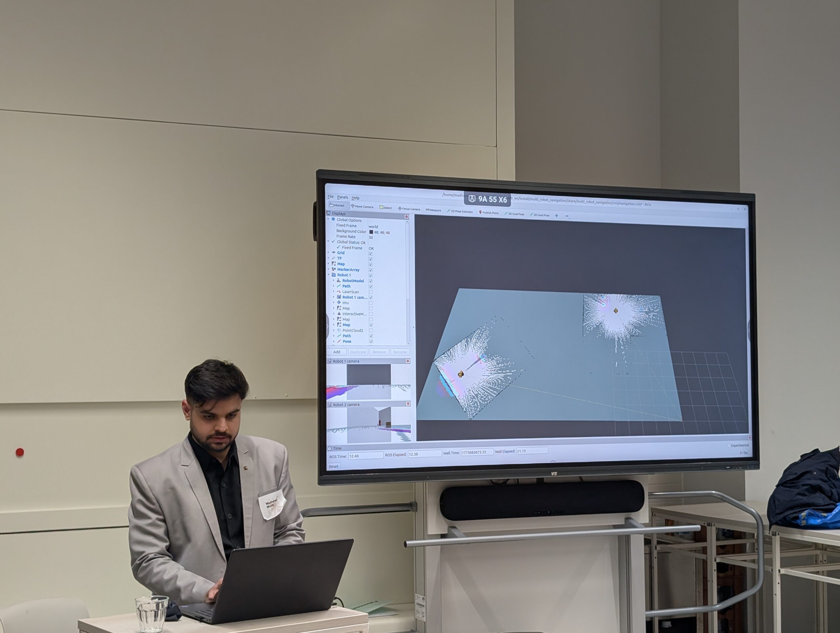Choose the Select tool in toolbar

tap(386, 208)
